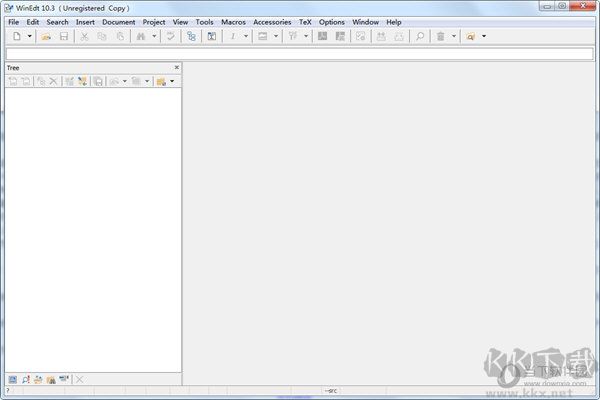Open the Accessories menu
The image size is (600, 400).
(x=272, y=21)
